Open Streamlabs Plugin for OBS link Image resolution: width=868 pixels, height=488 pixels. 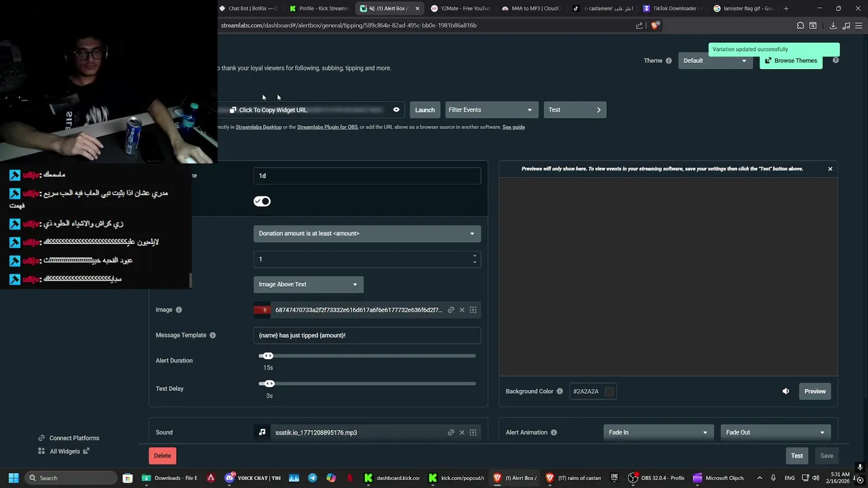[328, 127]
